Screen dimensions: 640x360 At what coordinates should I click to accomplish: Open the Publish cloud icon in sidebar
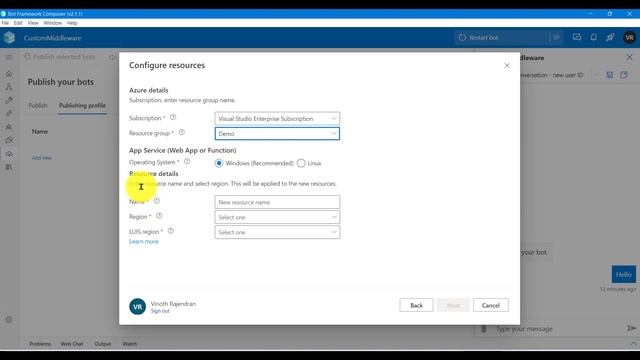click(x=9, y=154)
